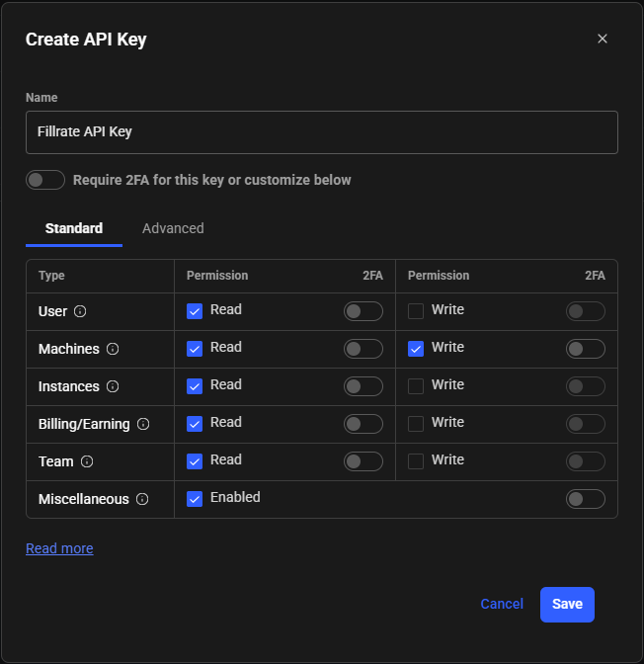Check the Billing/Earning Write permission
This screenshot has width=644, height=664.
(416, 424)
